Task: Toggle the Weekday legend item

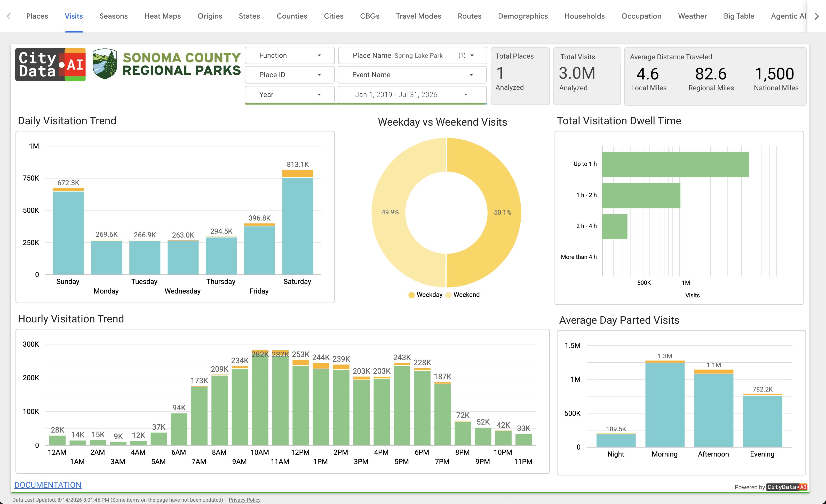Action: coord(425,295)
